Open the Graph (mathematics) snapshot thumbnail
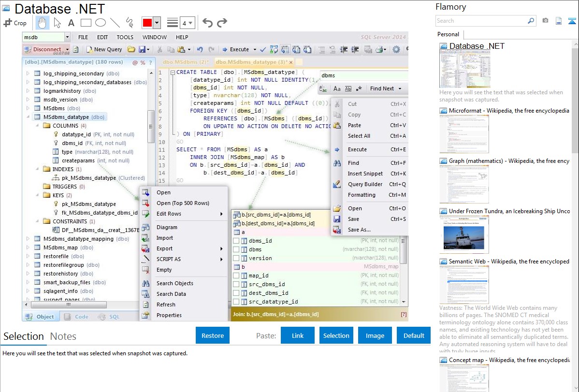This screenshot has height=392, width=579. point(464,184)
